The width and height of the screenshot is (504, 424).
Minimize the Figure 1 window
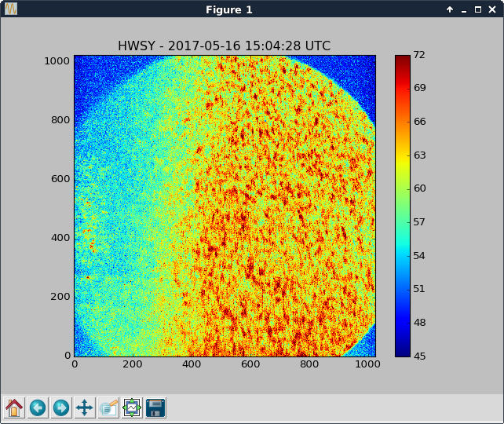tap(463, 10)
